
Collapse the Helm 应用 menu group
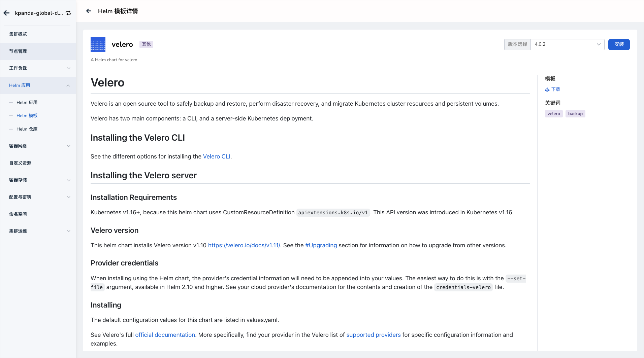tap(38, 85)
